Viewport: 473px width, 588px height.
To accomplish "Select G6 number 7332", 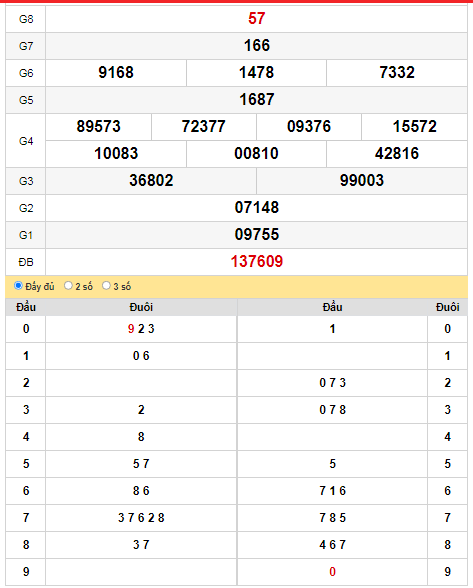I will pyautogui.click(x=397, y=72).
